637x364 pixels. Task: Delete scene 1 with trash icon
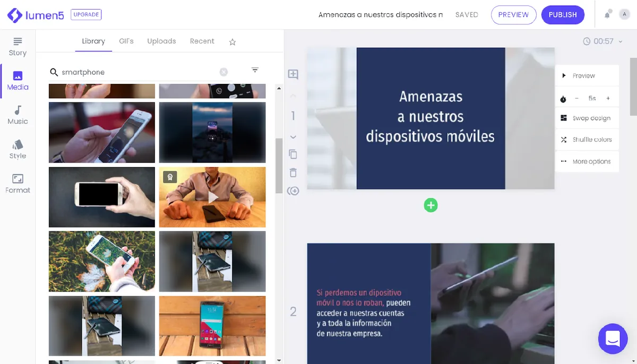(x=293, y=172)
